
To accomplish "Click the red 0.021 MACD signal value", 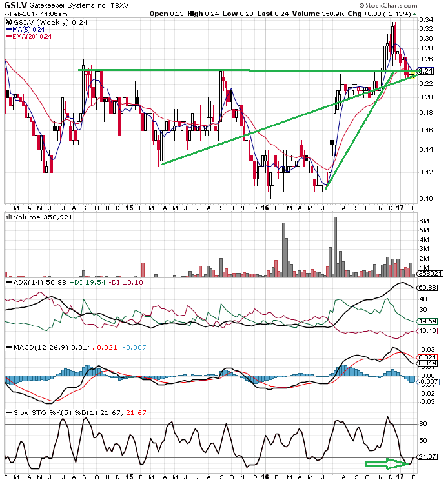I will click(107, 347).
